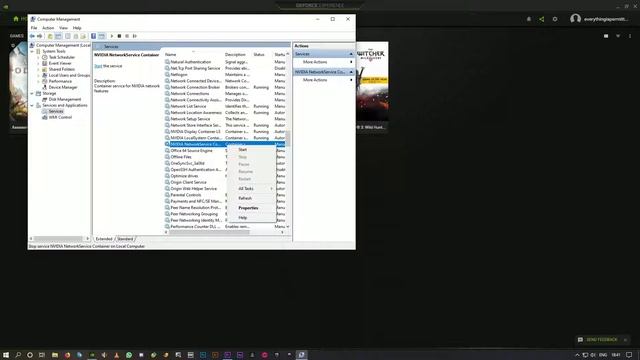Toggle Show/Hide Action Pane toolbar icon
This screenshot has height=360, width=640.
[x=102, y=36]
